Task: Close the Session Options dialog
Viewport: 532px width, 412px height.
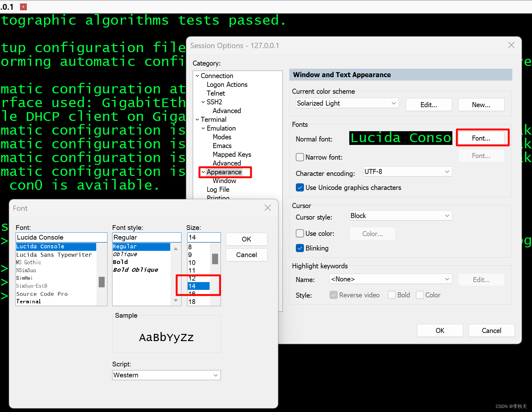Action: 511,45
